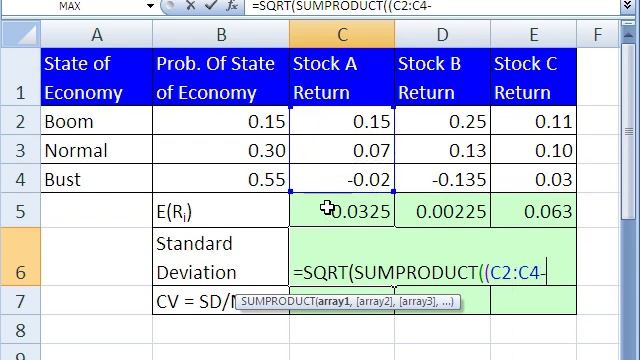Click Boom probability cell 0.15 in column B
This screenshot has width=640, height=360.
(x=221, y=121)
